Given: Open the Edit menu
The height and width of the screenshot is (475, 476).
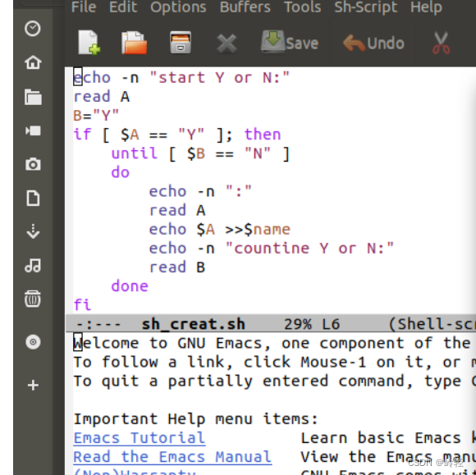Looking at the screenshot, I should point(123,7).
